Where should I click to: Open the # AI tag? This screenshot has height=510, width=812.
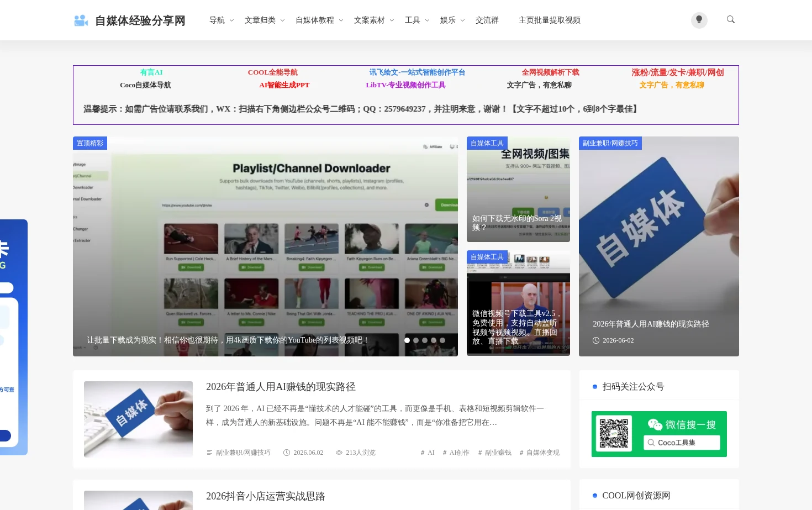[x=428, y=453]
